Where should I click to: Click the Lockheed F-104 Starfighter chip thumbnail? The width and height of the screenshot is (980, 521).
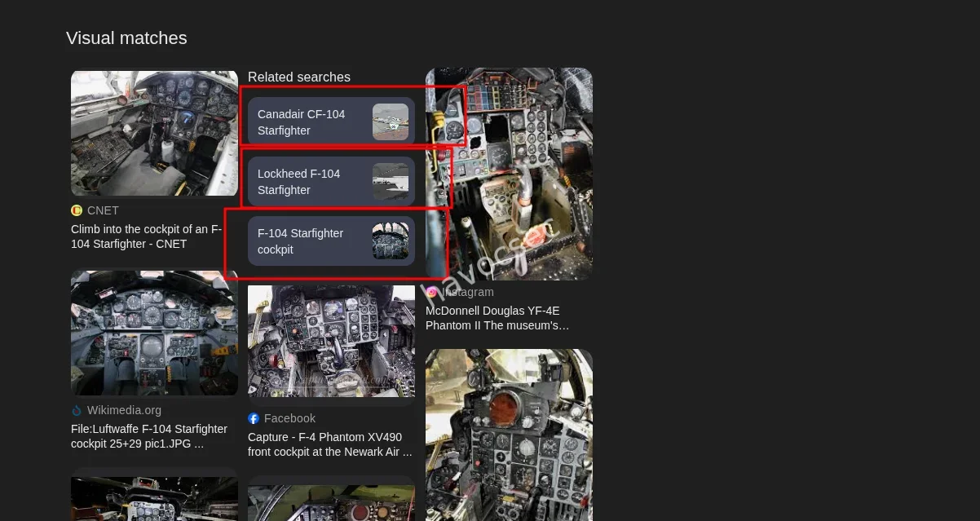tap(391, 182)
